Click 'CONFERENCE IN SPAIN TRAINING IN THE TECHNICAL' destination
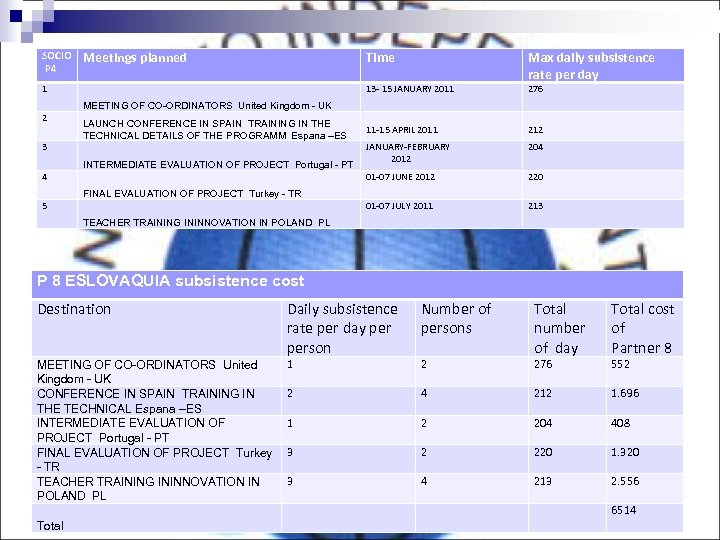 [146, 401]
